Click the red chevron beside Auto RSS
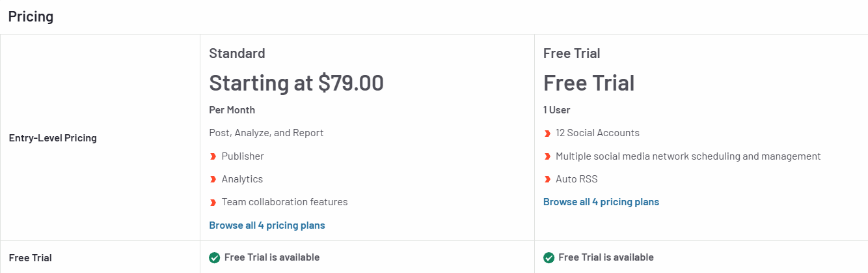This screenshot has height=273, width=868. (x=547, y=179)
